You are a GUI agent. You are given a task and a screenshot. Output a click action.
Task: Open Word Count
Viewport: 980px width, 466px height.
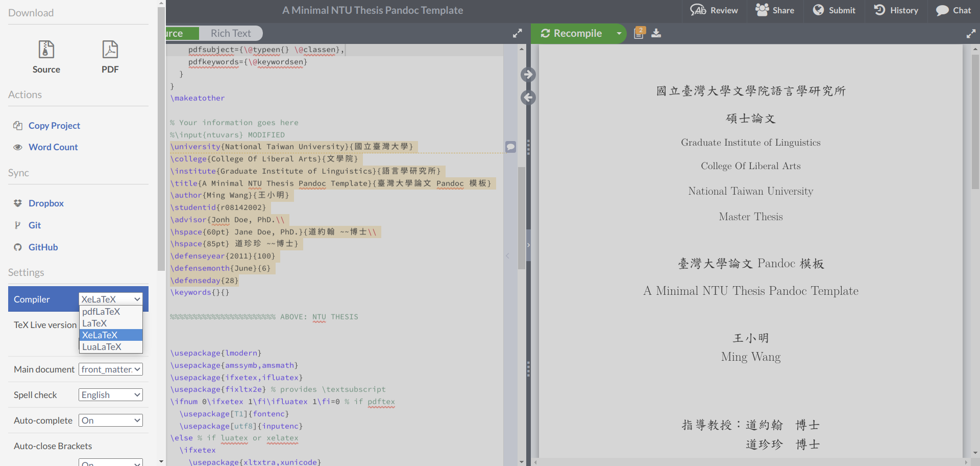pyautogui.click(x=53, y=147)
